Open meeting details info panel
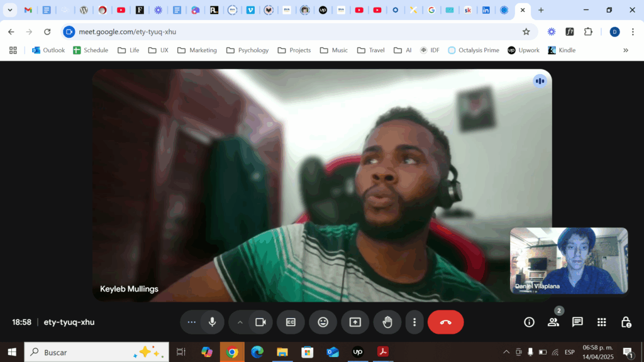The image size is (644, 362). [529, 322]
